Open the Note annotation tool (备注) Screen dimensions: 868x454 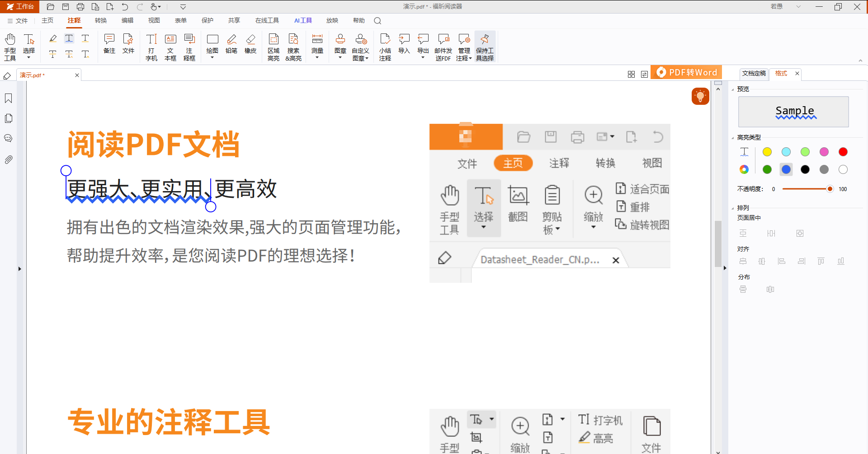109,44
